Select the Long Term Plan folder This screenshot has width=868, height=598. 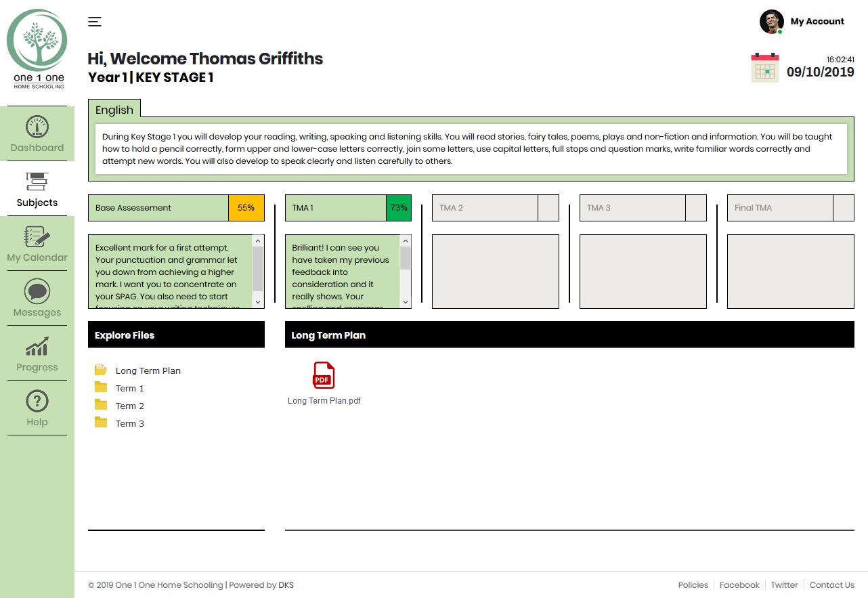click(102, 370)
